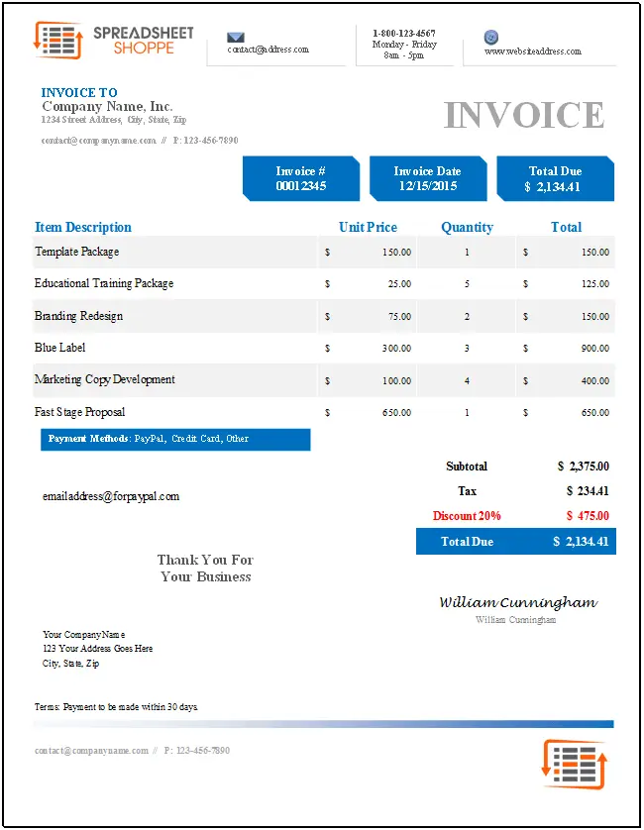Click the orange spreadsheet logo in footer
Viewport: 644px width, 830px height.
click(574, 765)
